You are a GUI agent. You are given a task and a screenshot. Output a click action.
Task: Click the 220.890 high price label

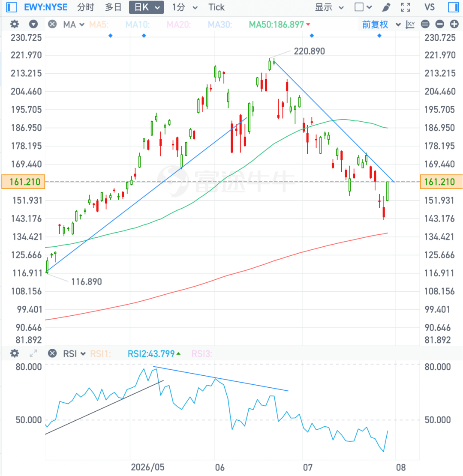click(309, 51)
